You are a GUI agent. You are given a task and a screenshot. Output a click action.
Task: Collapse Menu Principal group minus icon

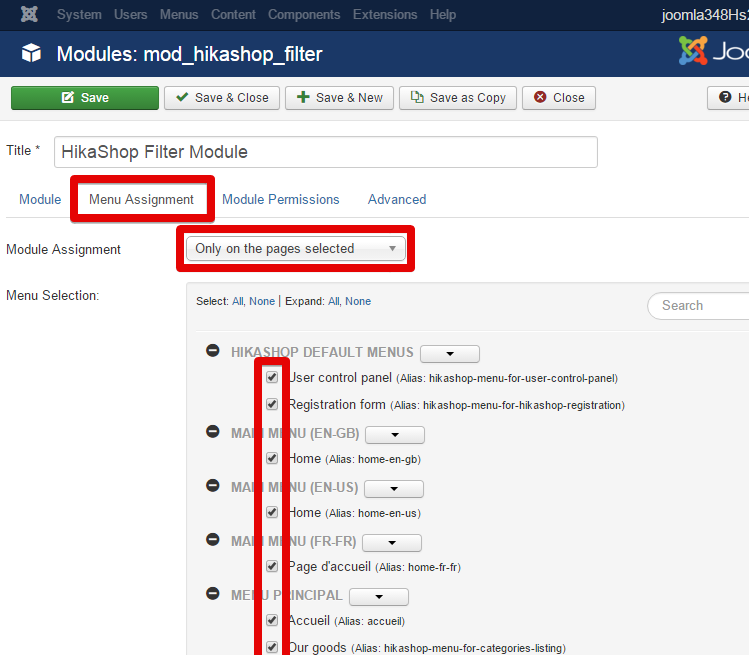(213, 593)
